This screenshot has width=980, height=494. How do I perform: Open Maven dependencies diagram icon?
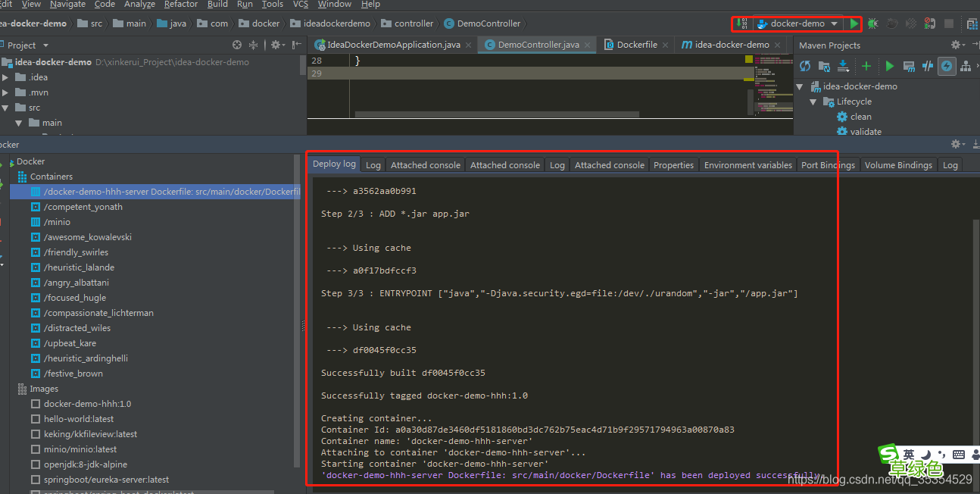pyautogui.click(x=966, y=66)
